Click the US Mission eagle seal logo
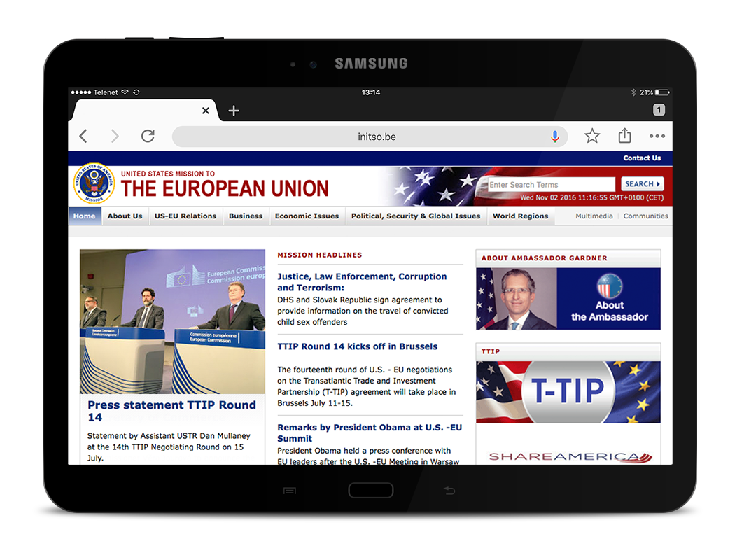This screenshot has width=735, height=560. click(x=94, y=183)
